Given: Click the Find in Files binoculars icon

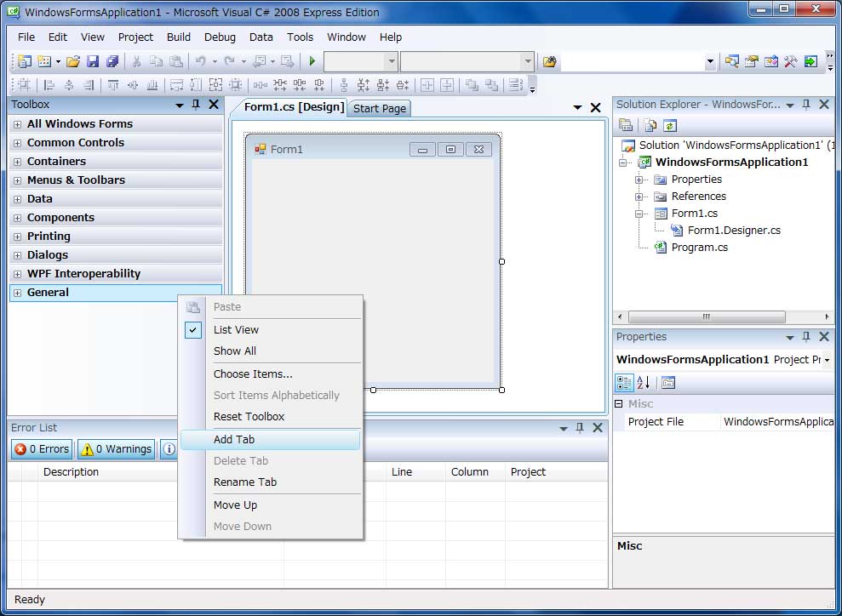Looking at the screenshot, I should pyautogui.click(x=549, y=61).
